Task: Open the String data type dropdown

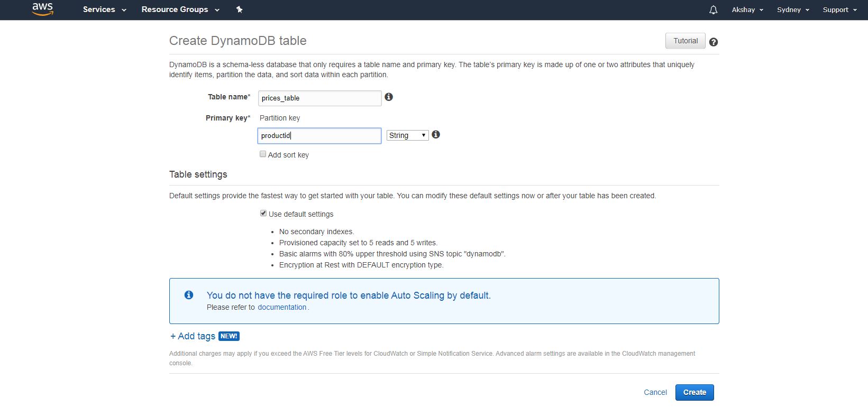Action: point(407,135)
